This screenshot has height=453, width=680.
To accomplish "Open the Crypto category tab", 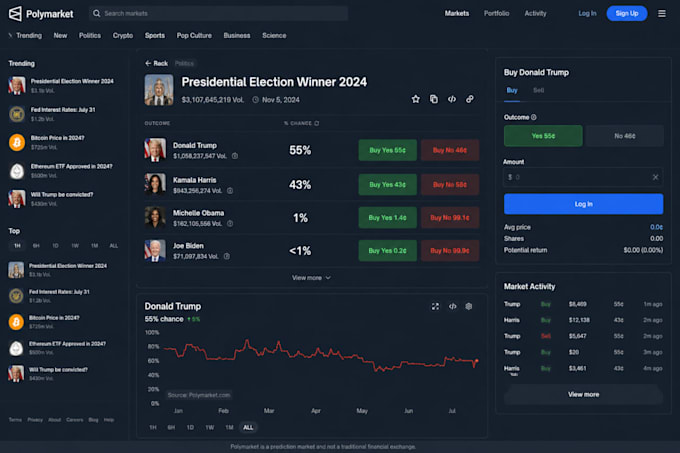I will click(123, 36).
